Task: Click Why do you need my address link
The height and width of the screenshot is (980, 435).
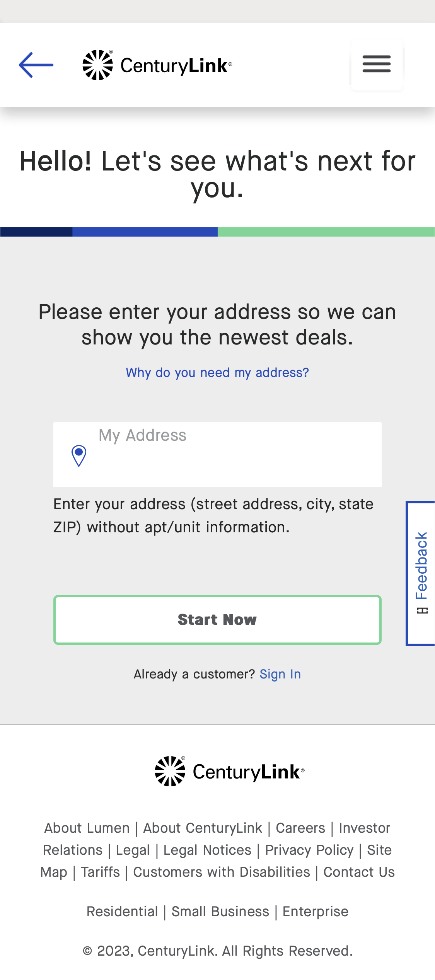Action: point(217,372)
